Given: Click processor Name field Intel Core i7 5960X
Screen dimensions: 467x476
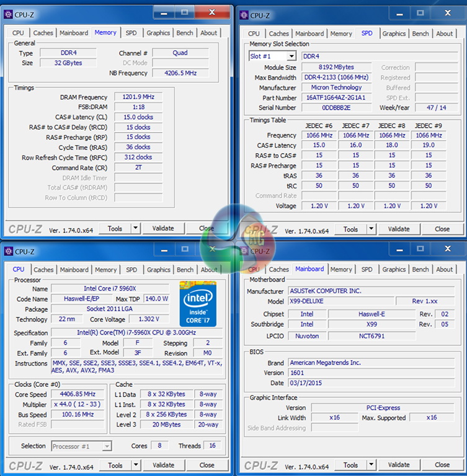Looking at the screenshot, I should click(x=110, y=288).
